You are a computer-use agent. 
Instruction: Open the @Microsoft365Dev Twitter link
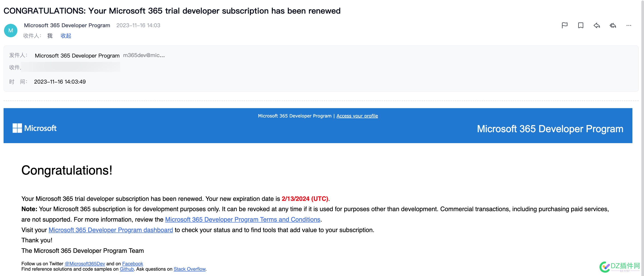point(85,264)
